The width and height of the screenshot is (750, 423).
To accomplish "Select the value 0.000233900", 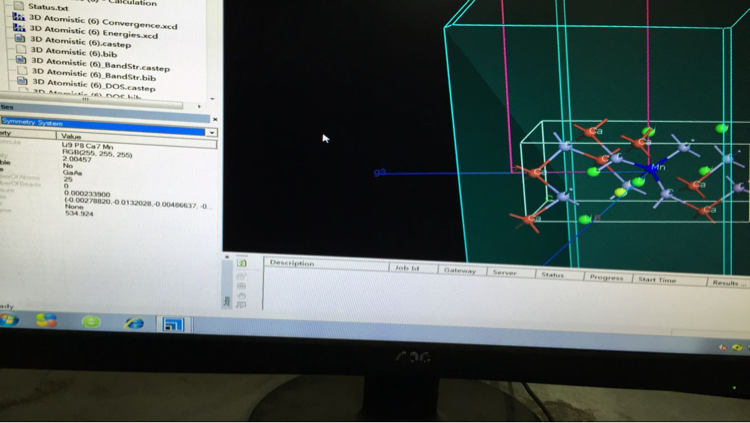I will point(87,193).
